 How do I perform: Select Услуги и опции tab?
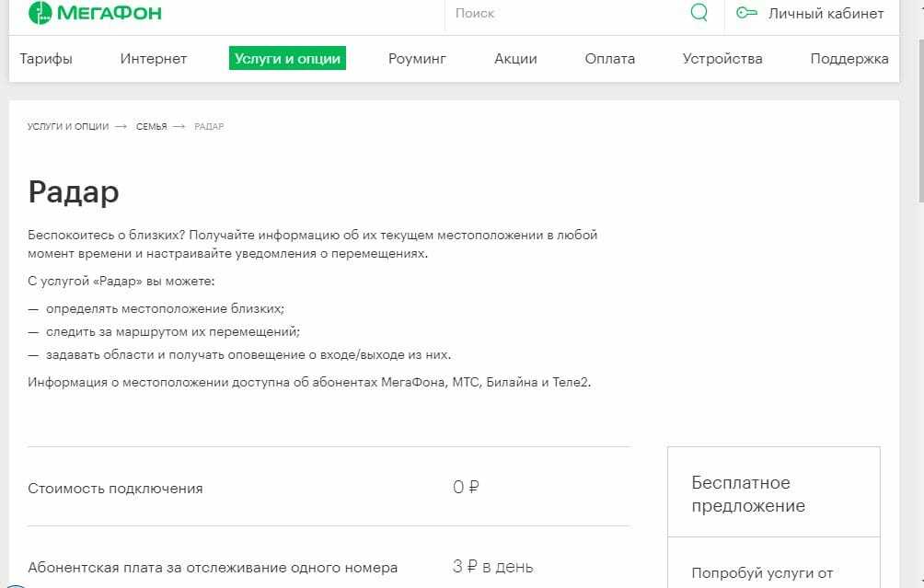pos(287,58)
